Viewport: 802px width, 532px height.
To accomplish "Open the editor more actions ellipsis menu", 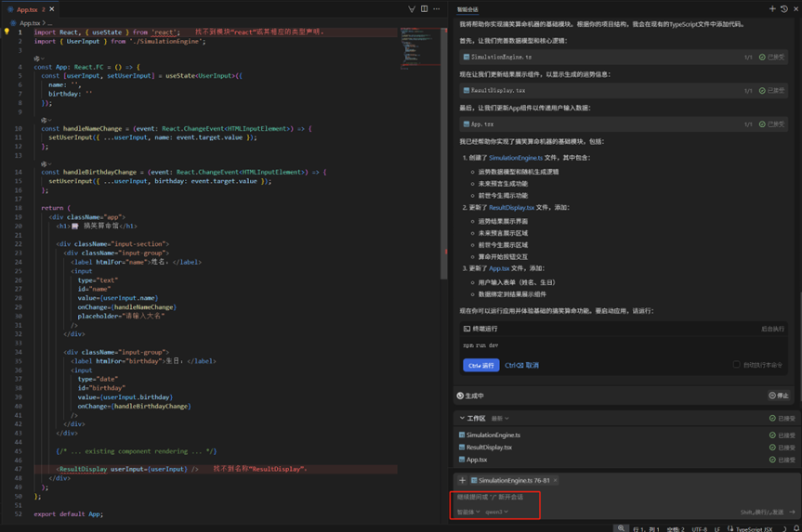I will (x=436, y=8).
